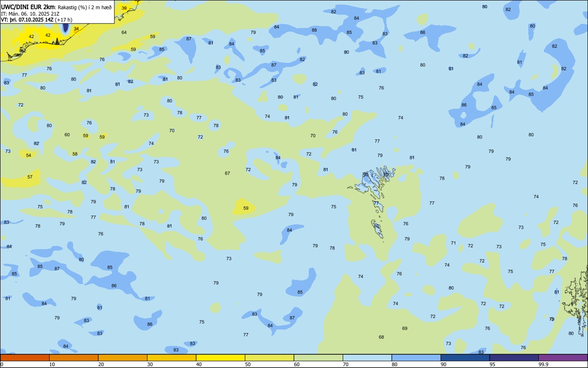Click the '58' humidity value on the map
This screenshot has width=588, height=368.
click(x=75, y=154)
